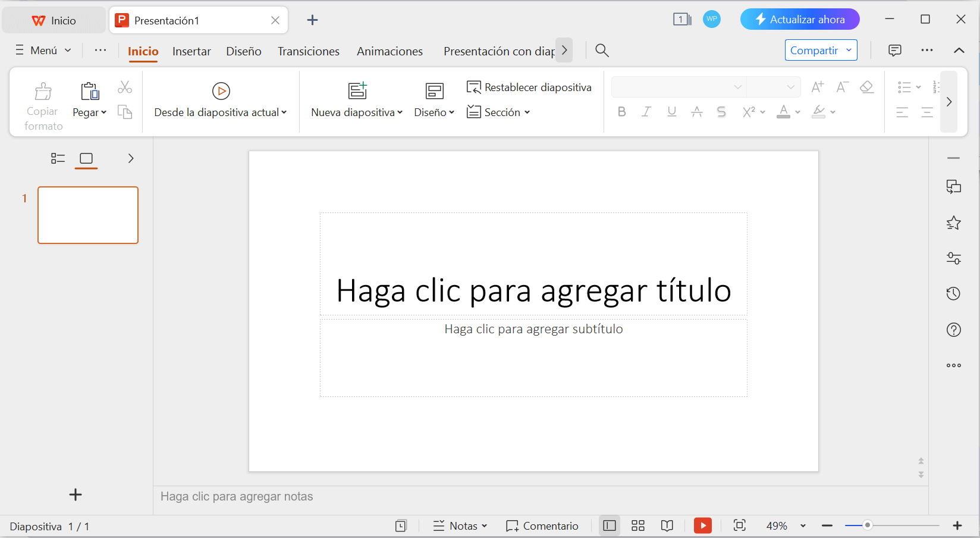Click Restablecer diapositiva
The width and height of the screenshot is (980, 538).
[529, 87]
